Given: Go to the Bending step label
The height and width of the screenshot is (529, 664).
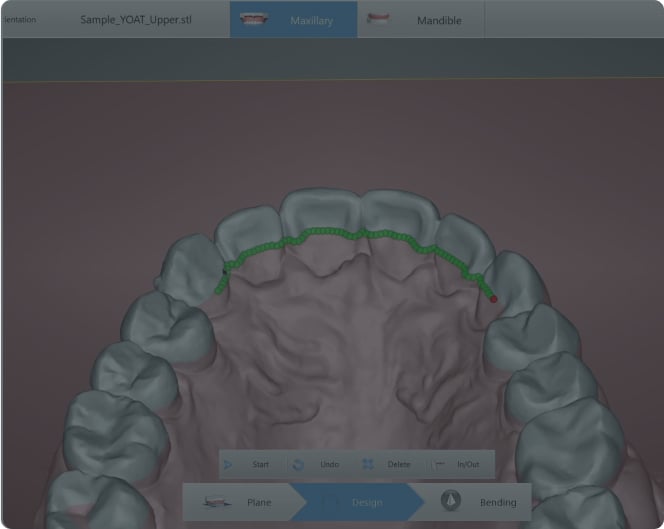Looking at the screenshot, I should pos(498,502).
